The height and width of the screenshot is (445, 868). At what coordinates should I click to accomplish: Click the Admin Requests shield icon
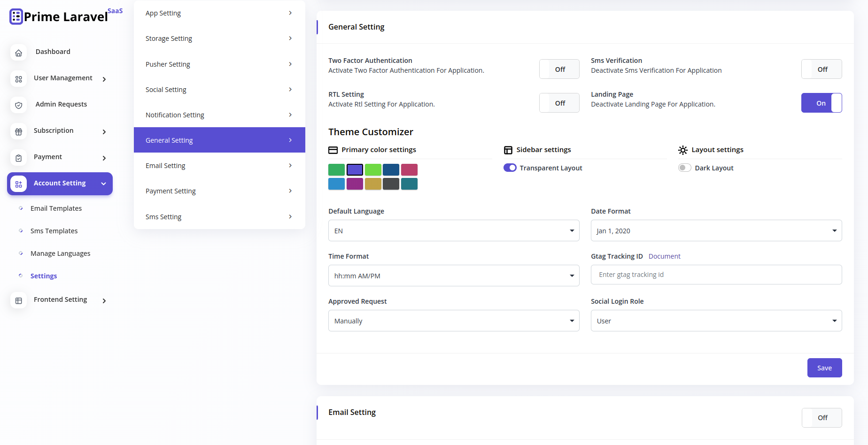point(18,105)
